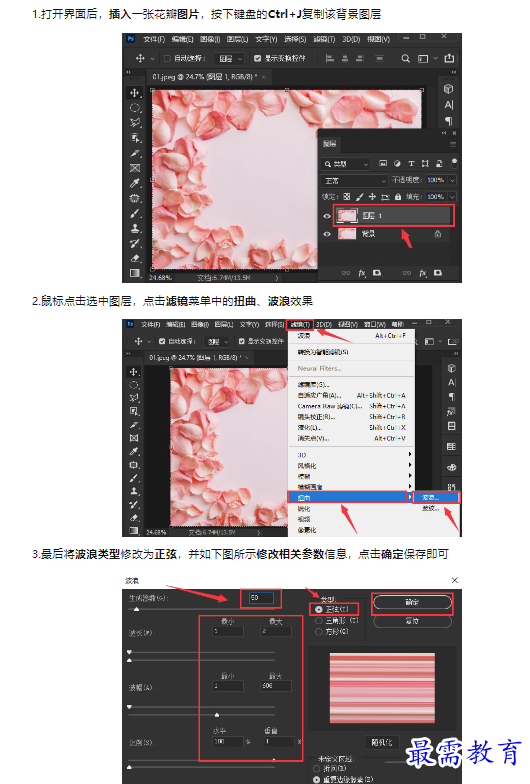Screen dimensions: 530x784
Task: Click lock image pixels brush icon in Layers panel
Action: click(360, 197)
